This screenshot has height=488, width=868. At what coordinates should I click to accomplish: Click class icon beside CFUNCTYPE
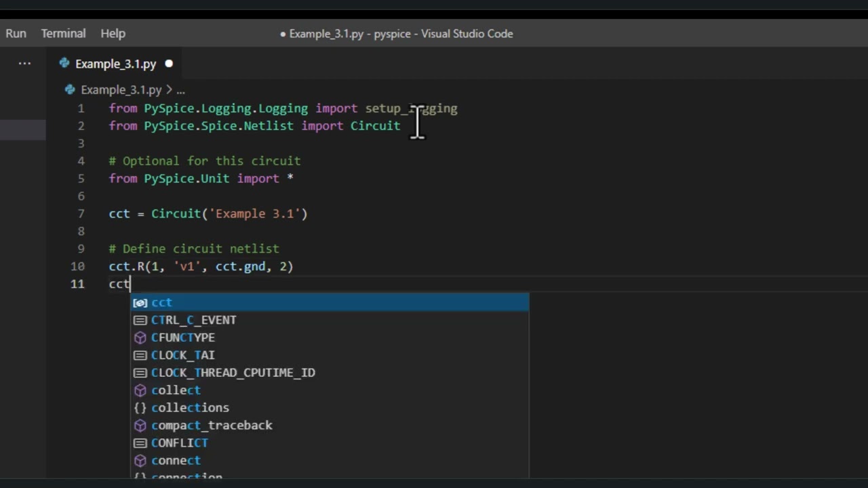[x=140, y=338]
